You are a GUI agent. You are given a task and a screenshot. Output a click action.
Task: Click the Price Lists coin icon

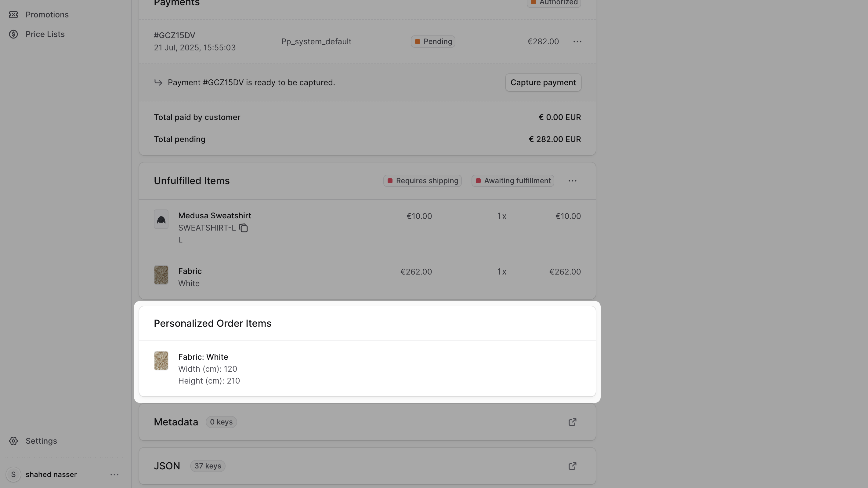click(x=13, y=34)
